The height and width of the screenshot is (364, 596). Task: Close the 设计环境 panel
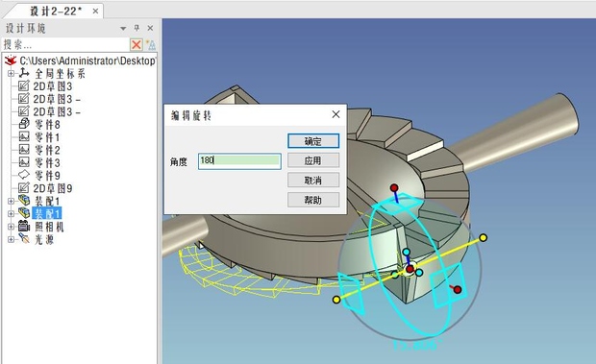pyautogui.click(x=150, y=28)
